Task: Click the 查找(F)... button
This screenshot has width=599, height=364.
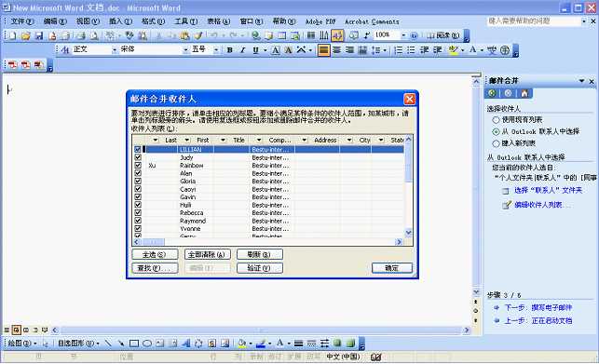Action: pos(155,268)
